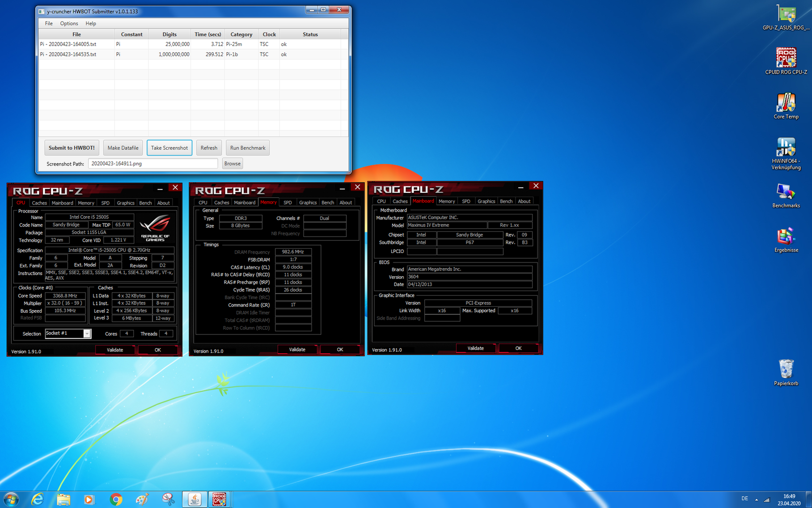This screenshot has height=508, width=812.
Task: Open the Papierkorb recycle bin
Action: click(786, 373)
